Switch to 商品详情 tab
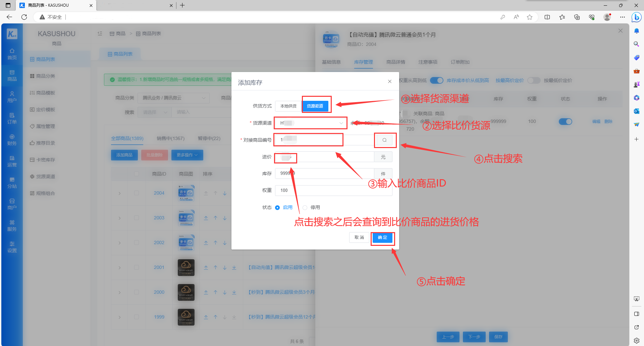644x346 pixels. pos(396,62)
